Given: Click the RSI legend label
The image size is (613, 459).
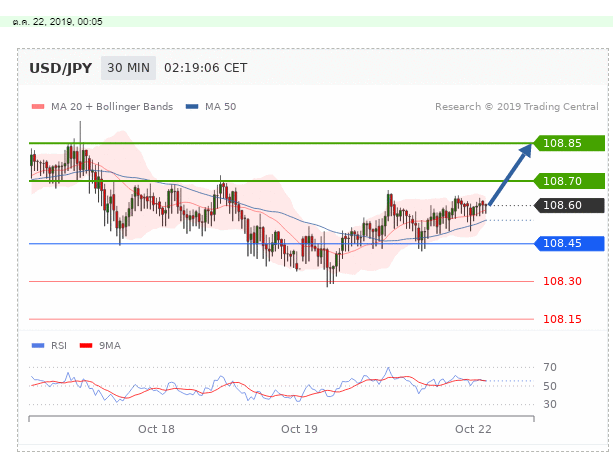Looking at the screenshot, I should [59, 346].
